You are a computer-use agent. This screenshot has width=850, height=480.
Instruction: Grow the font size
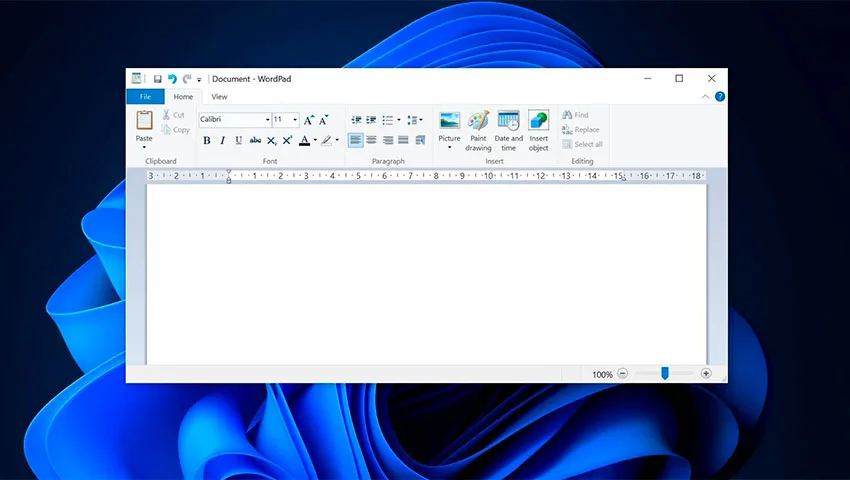coord(308,120)
